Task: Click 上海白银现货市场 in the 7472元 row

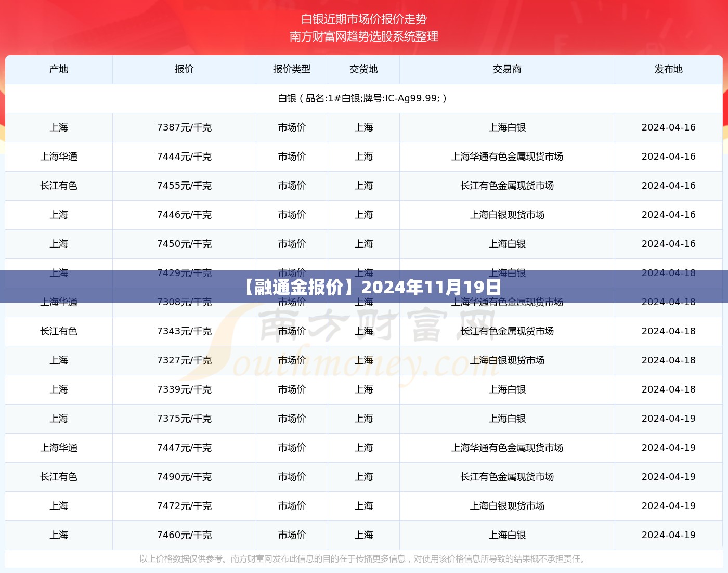Action: point(507,506)
